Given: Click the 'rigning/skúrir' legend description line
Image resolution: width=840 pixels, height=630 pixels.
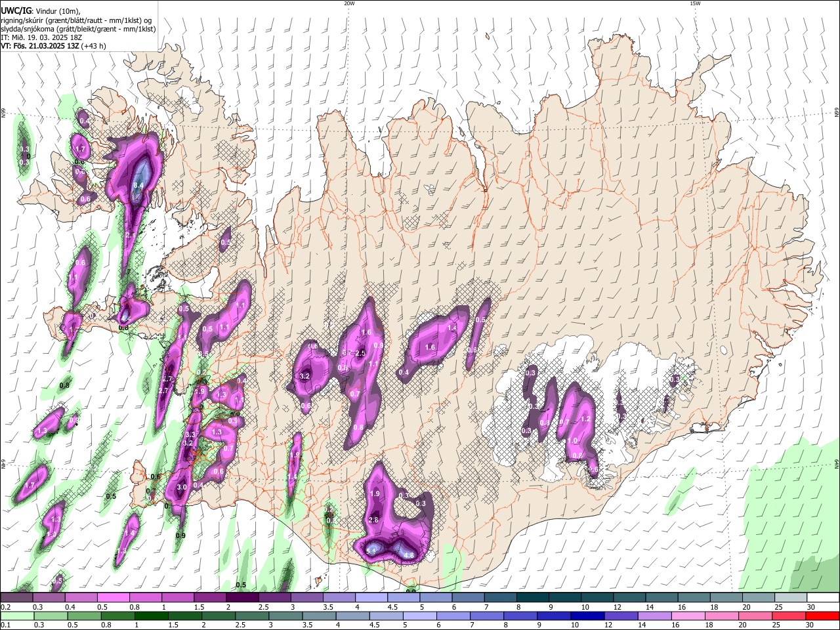Looking at the screenshot, I should [76, 20].
